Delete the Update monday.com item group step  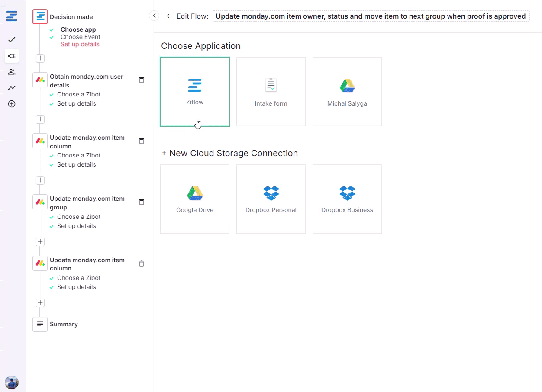pyautogui.click(x=141, y=202)
